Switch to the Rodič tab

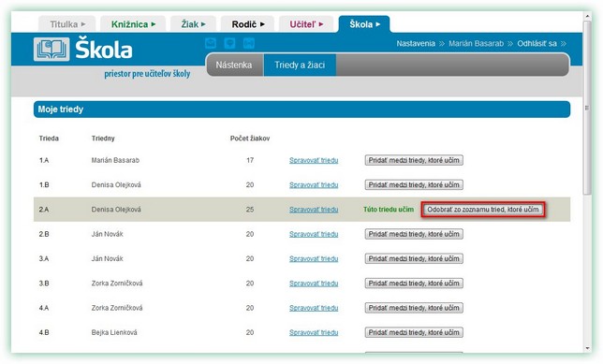[x=247, y=24]
